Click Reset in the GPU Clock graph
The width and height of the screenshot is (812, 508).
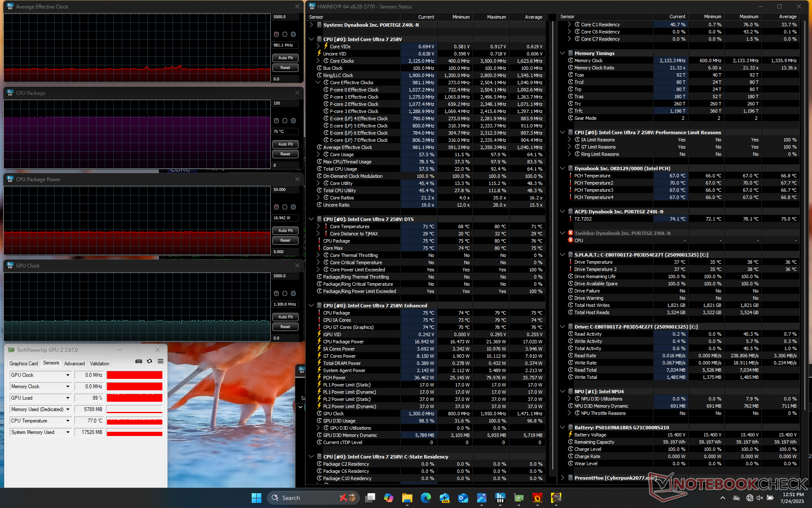coord(285,327)
